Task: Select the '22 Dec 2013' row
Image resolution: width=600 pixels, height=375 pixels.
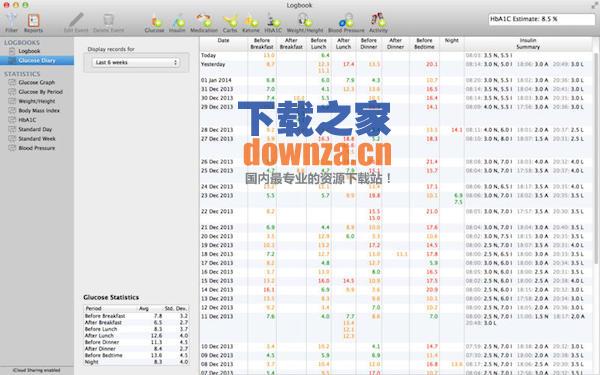Action: (396, 215)
